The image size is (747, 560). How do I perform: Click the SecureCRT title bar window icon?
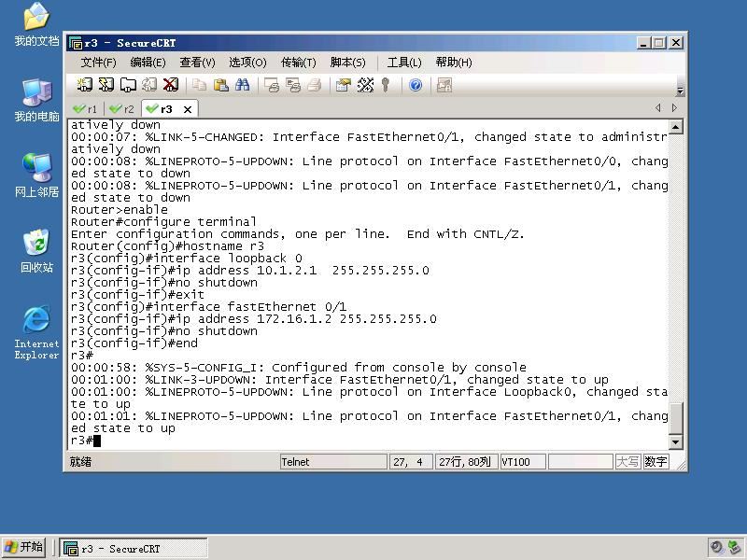(x=76, y=43)
